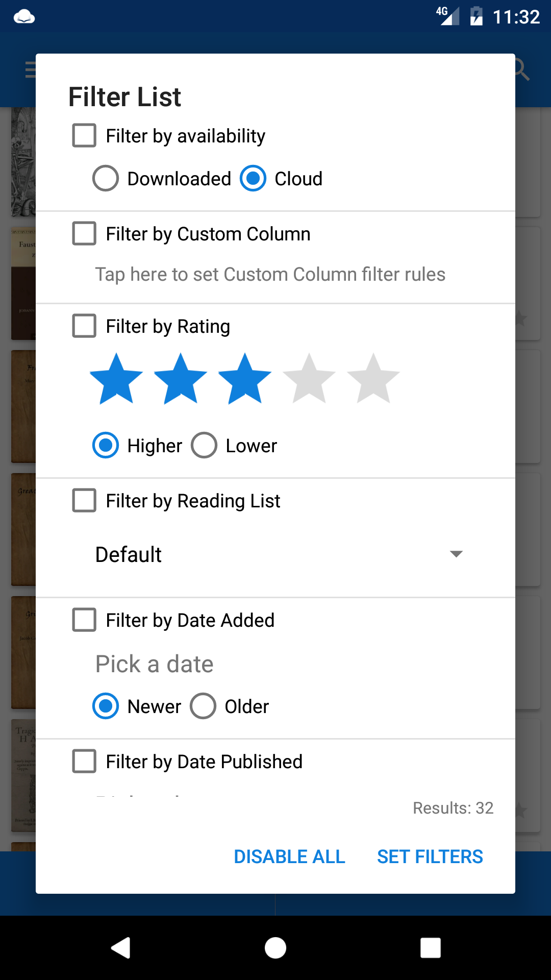Screen dimensions: 551x980
Task: Tick the Filter by Rating checkbox
Action: tap(84, 326)
